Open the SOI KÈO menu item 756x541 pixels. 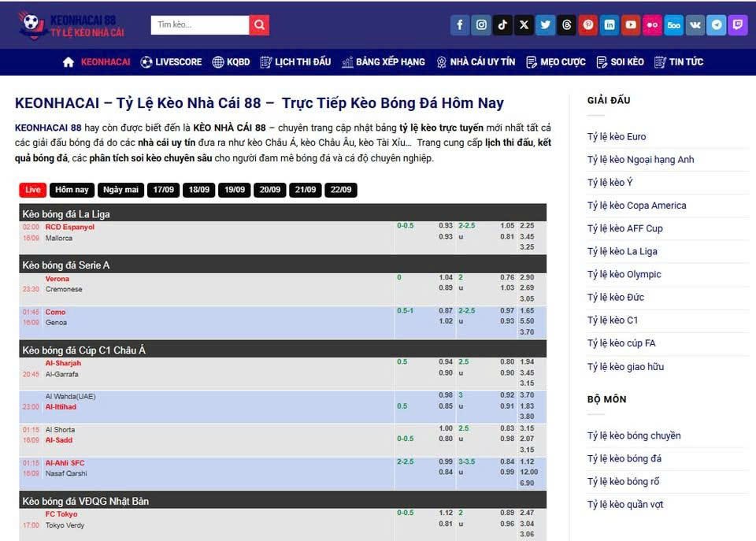click(620, 62)
